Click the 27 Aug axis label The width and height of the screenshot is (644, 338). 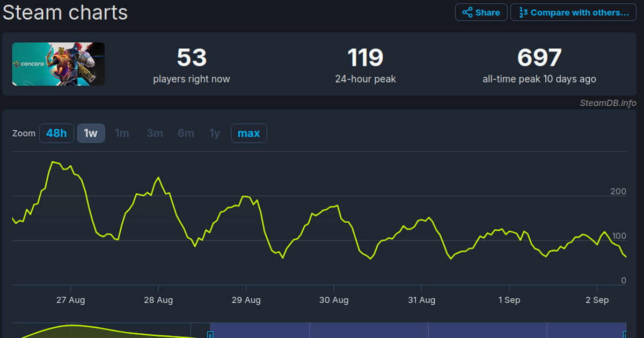coord(70,300)
